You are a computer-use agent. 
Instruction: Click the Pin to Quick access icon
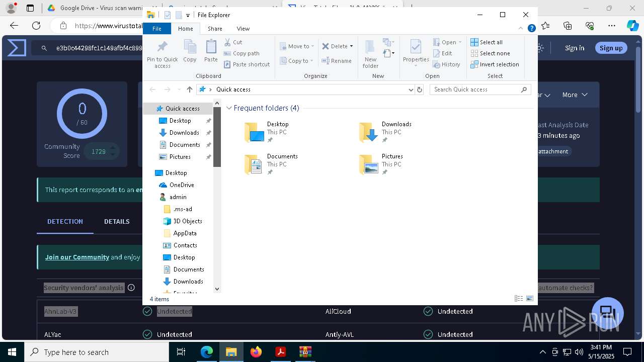click(162, 54)
